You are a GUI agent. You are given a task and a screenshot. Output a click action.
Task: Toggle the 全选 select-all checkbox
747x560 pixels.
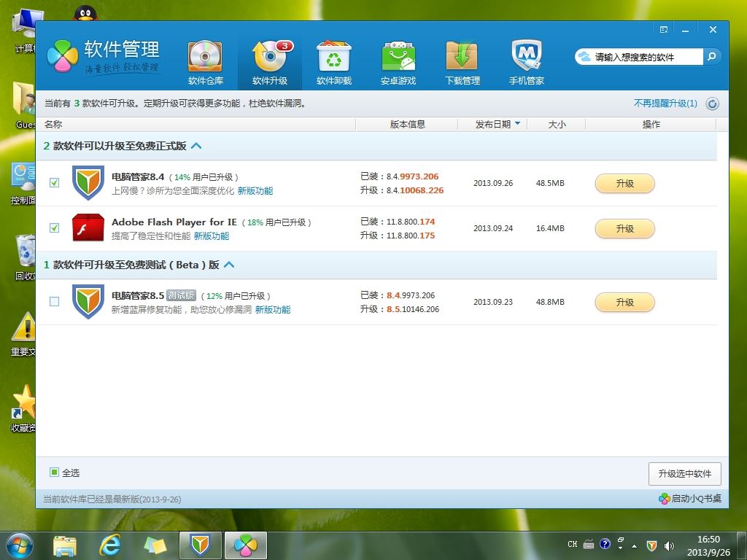(54, 472)
